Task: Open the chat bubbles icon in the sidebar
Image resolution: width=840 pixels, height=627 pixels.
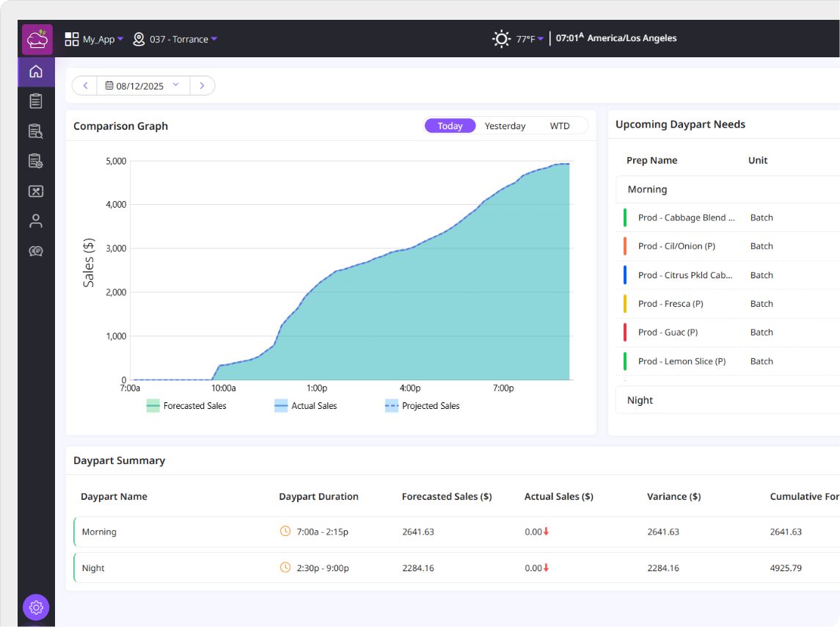Action: [36, 251]
